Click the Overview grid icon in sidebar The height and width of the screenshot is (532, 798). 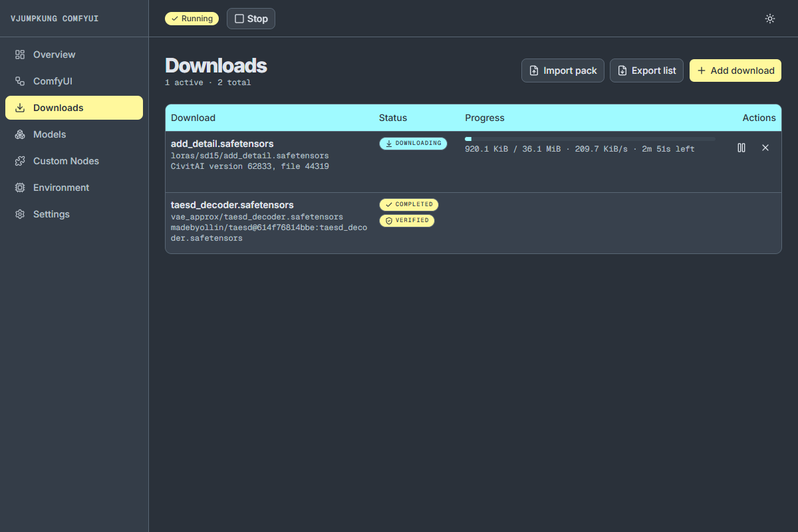pos(20,55)
